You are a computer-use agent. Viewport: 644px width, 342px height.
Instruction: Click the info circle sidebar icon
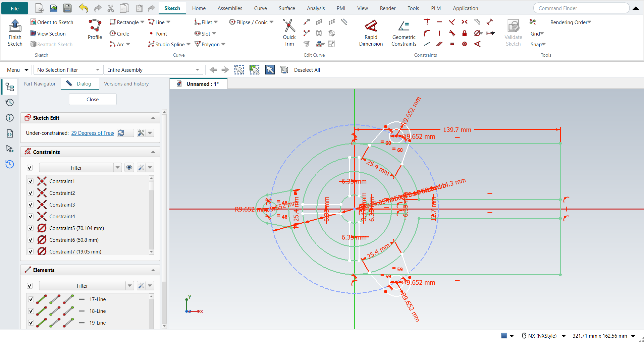pos(10,118)
